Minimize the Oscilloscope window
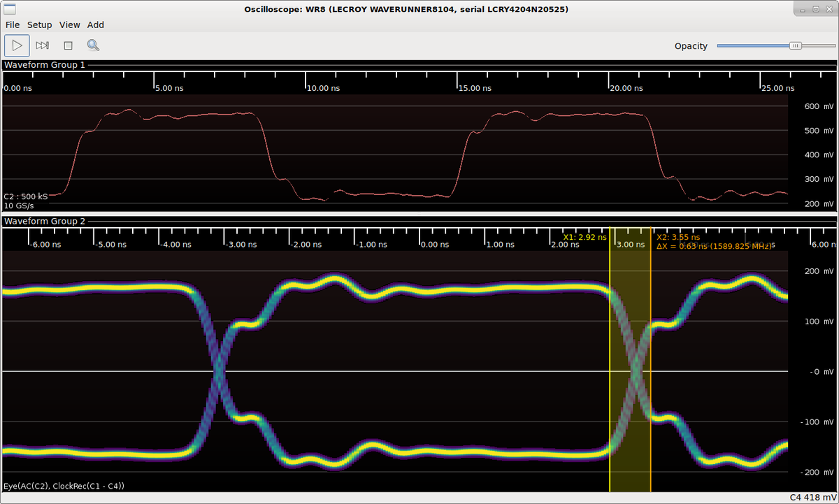The width and height of the screenshot is (839, 504). (x=801, y=8)
